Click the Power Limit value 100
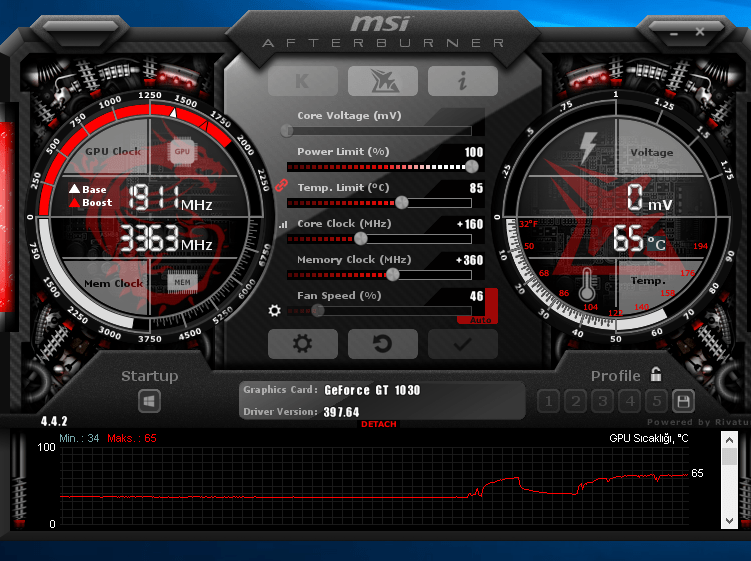This screenshot has height=561, width=751. (474, 152)
